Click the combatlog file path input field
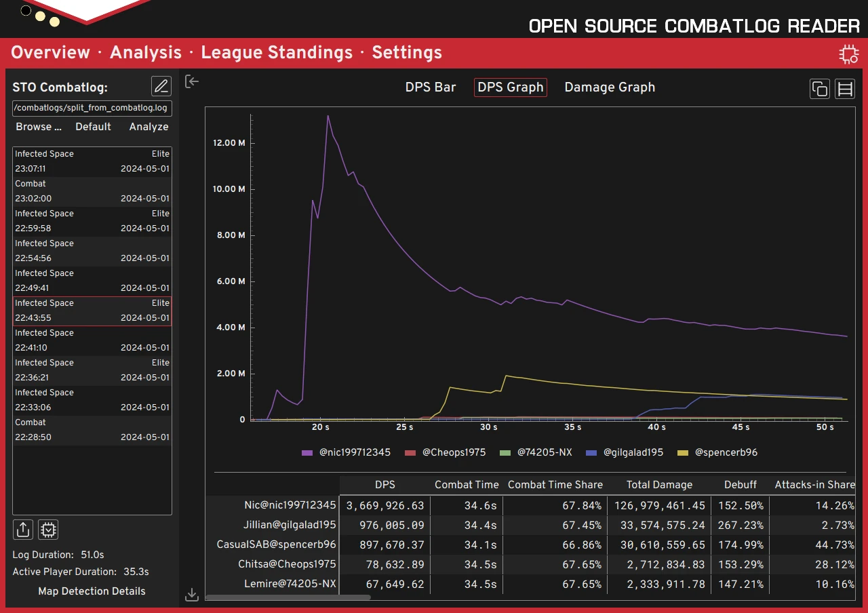Viewport: 868px width, 613px height. click(92, 108)
